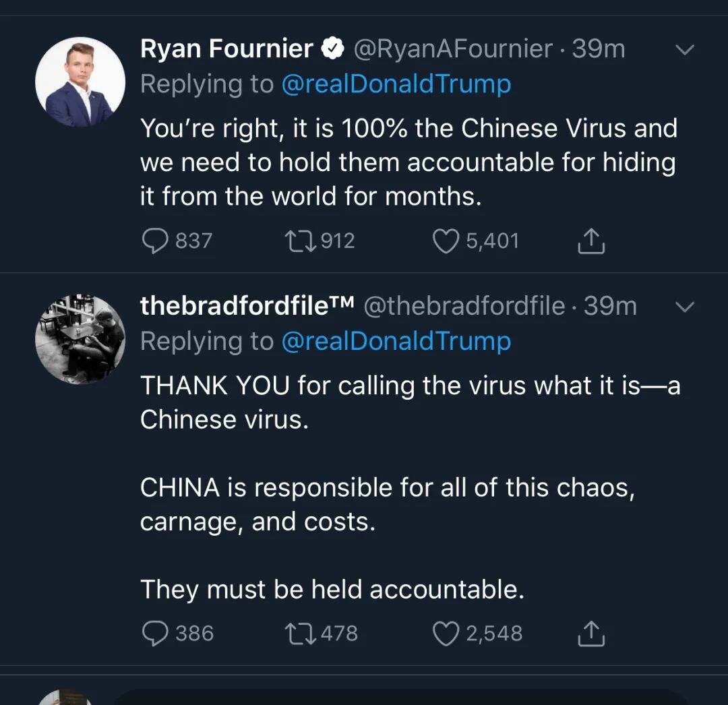Screen dimensions: 728x705
Task: Open @realDonaldTrump link in Ryan Fournier's reply
Action: [x=396, y=84]
